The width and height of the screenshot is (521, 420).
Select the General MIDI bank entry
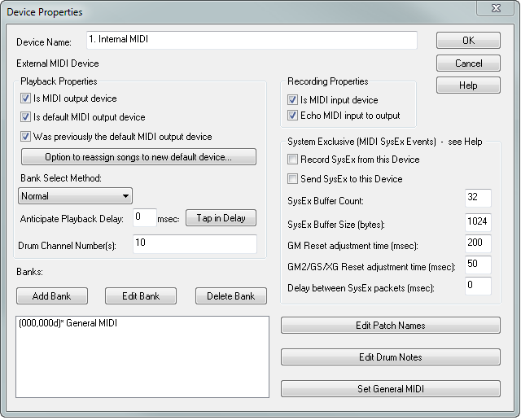point(68,325)
